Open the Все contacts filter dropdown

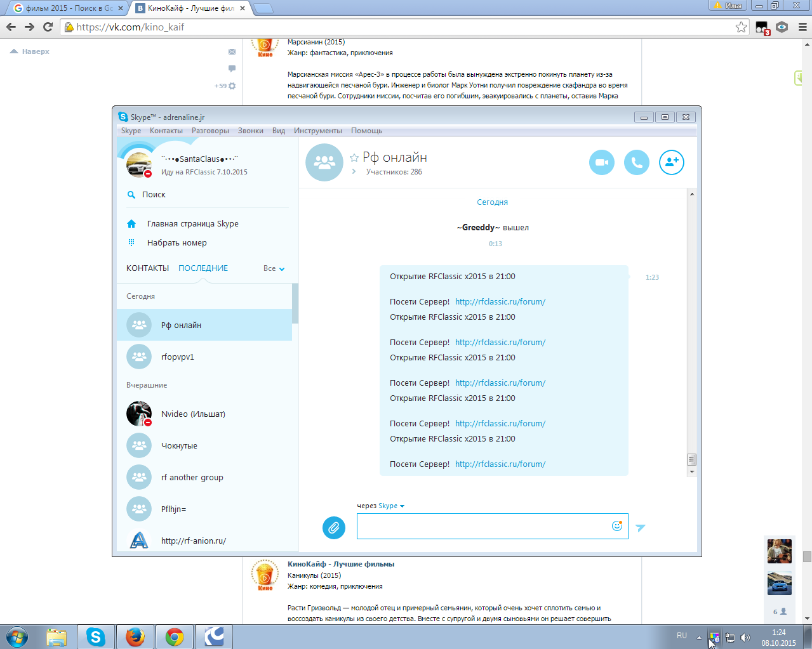point(274,268)
